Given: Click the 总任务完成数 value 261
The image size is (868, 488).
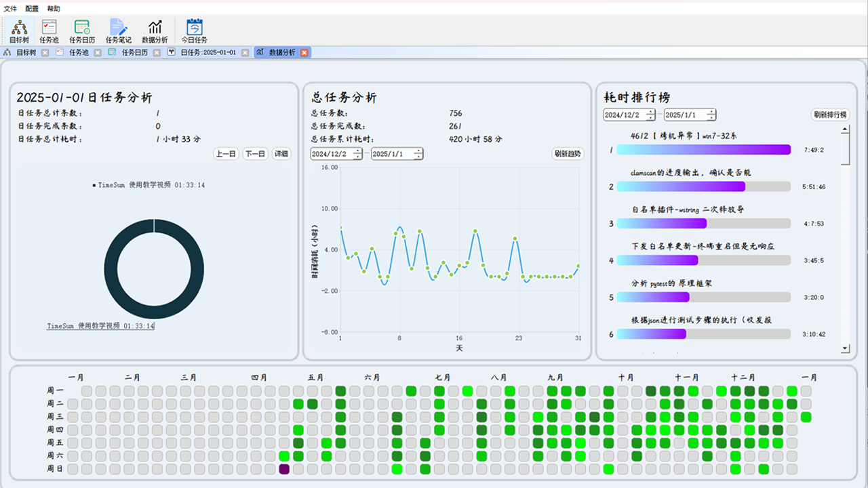Looking at the screenshot, I should click(x=455, y=126).
